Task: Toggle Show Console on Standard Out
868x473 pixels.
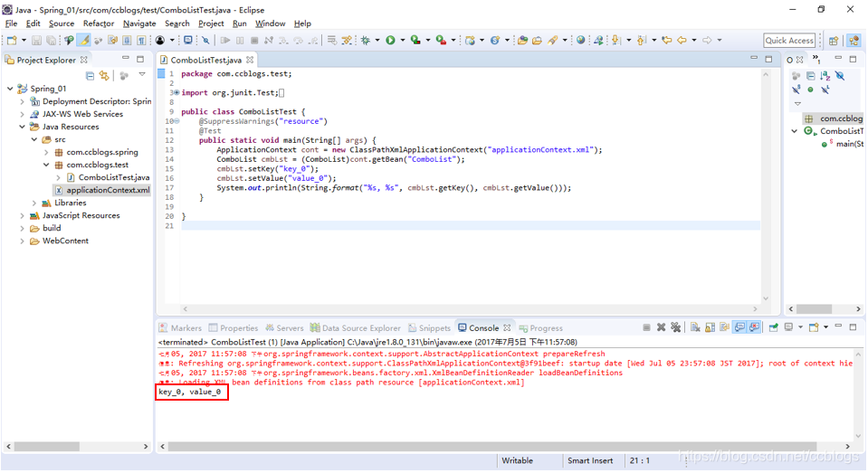Action: click(x=739, y=327)
